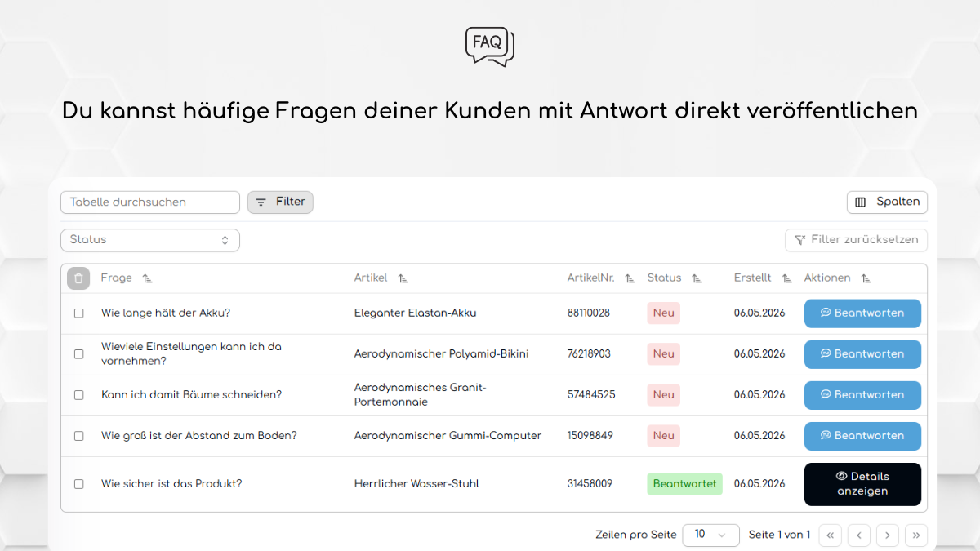The image size is (980, 551).
Task: Click article number 31458009
Action: tap(590, 484)
